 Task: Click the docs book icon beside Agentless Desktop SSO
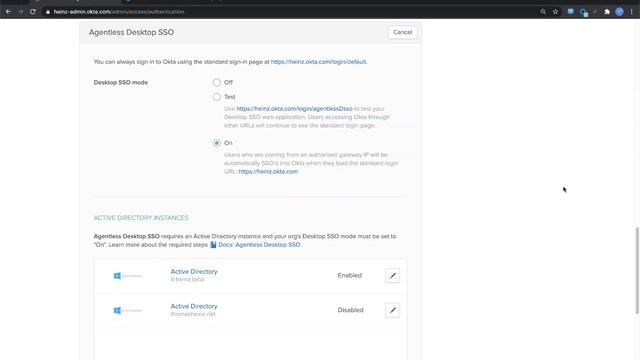point(213,244)
